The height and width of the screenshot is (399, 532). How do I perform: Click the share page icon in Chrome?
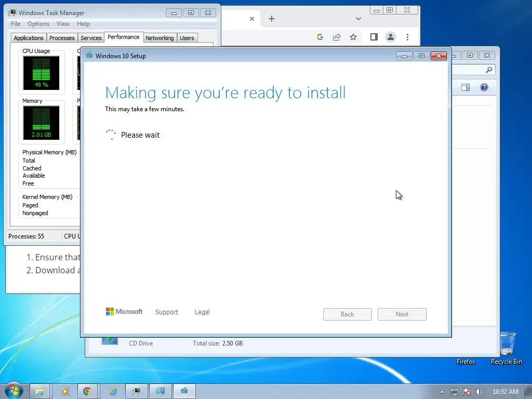click(337, 37)
